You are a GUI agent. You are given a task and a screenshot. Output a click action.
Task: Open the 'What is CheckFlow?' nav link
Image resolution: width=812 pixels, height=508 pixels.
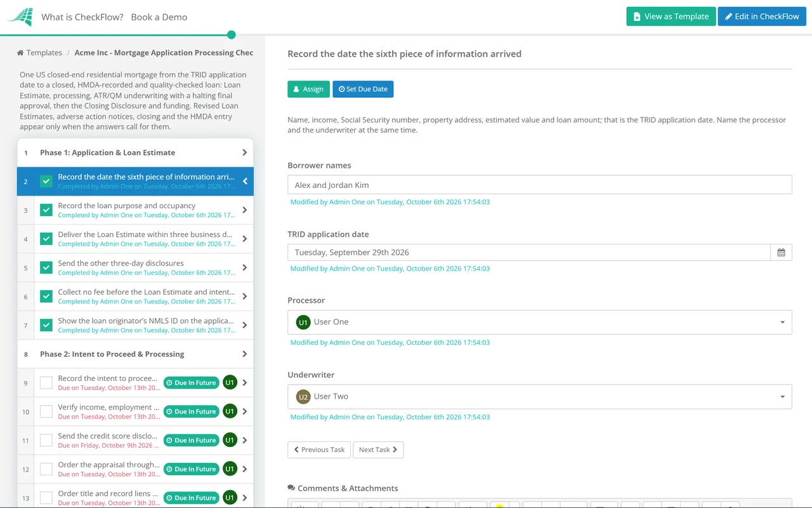coord(82,17)
